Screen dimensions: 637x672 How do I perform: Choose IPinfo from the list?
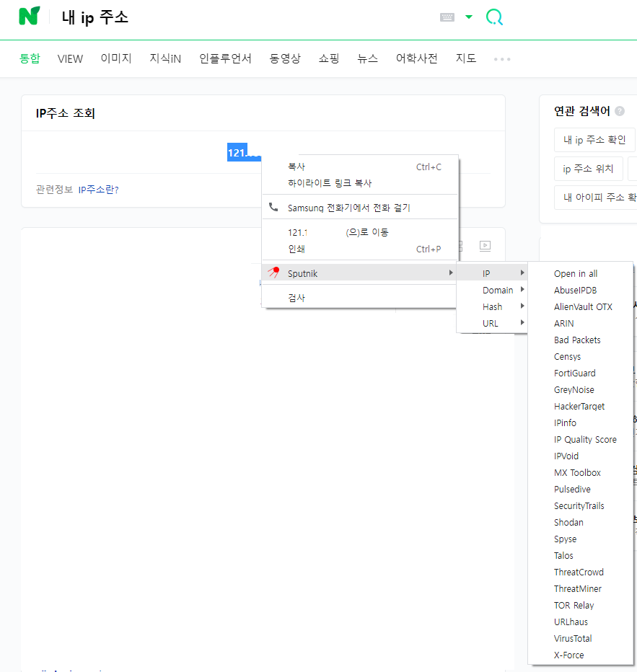click(x=581, y=423)
